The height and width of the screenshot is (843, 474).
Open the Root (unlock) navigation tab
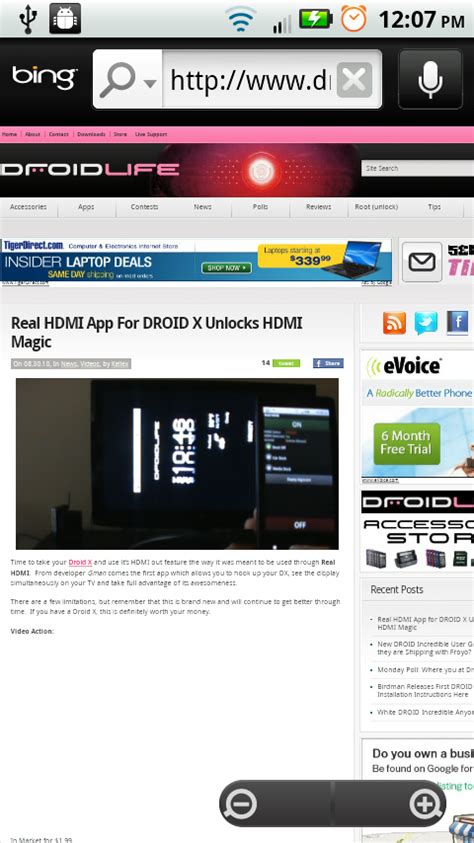[x=376, y=207]
